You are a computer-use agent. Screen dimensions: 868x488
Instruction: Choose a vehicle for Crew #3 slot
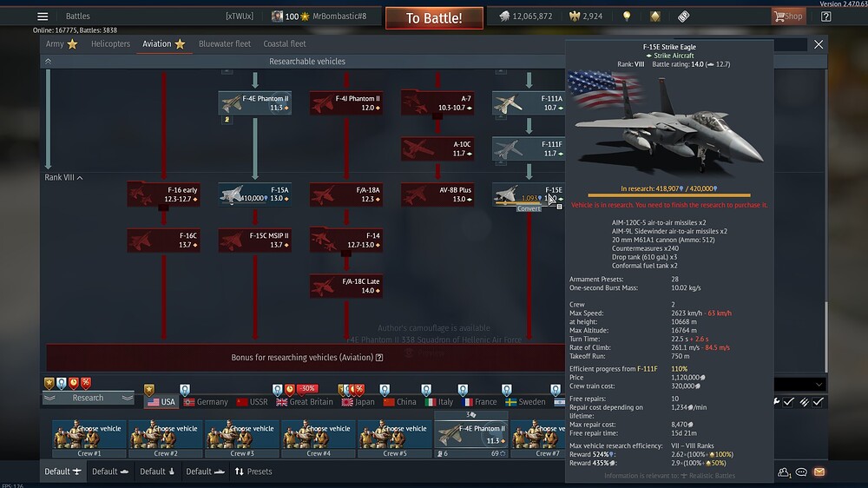coord(242,439)
